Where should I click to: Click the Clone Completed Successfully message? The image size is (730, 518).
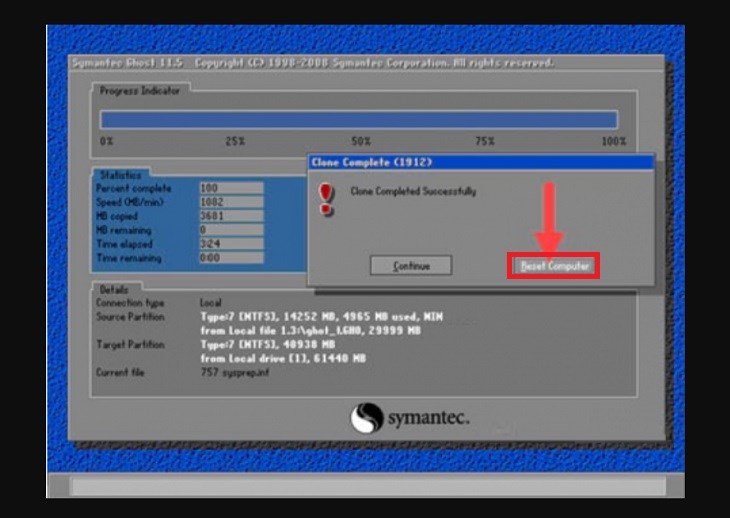coord(413,191)
